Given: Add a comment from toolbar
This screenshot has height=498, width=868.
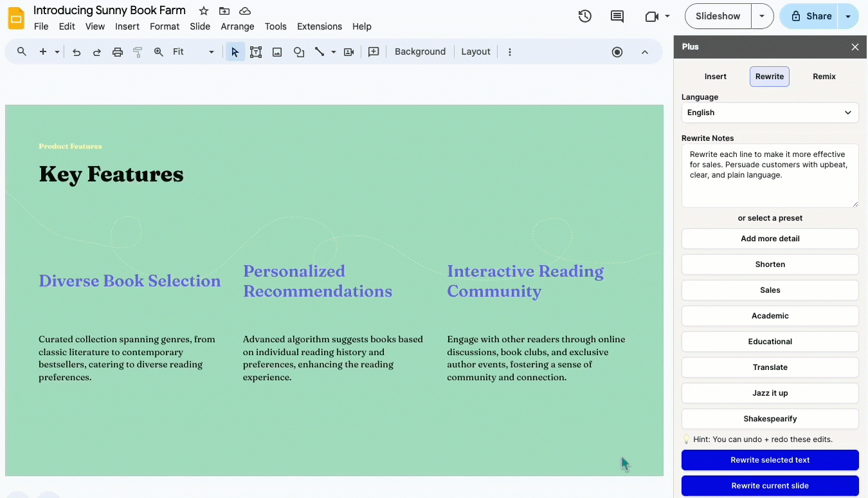Looking at the screenshot, I should (374, 52).
